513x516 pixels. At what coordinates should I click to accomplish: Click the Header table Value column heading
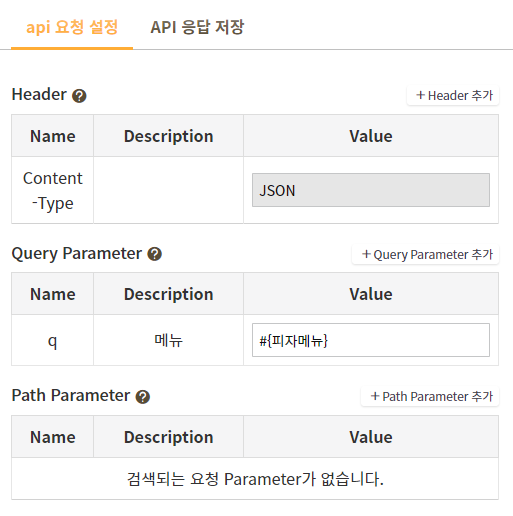pos(371,136)
